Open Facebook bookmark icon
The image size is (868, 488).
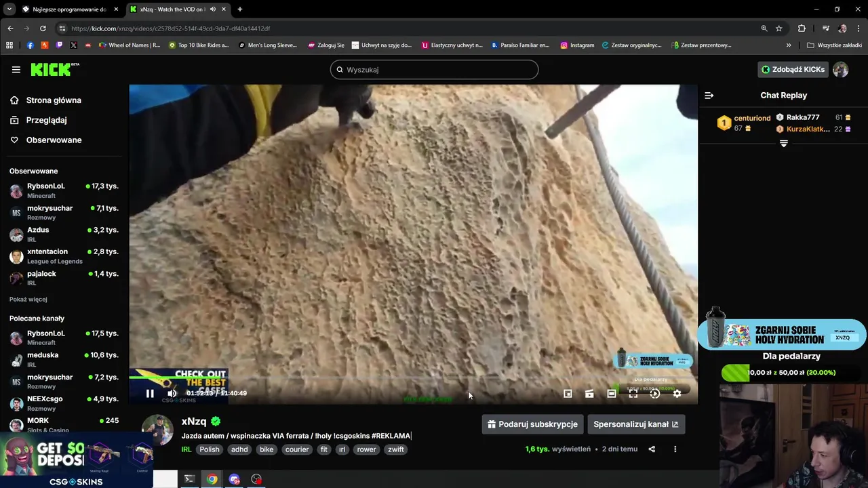click(30, 45)
